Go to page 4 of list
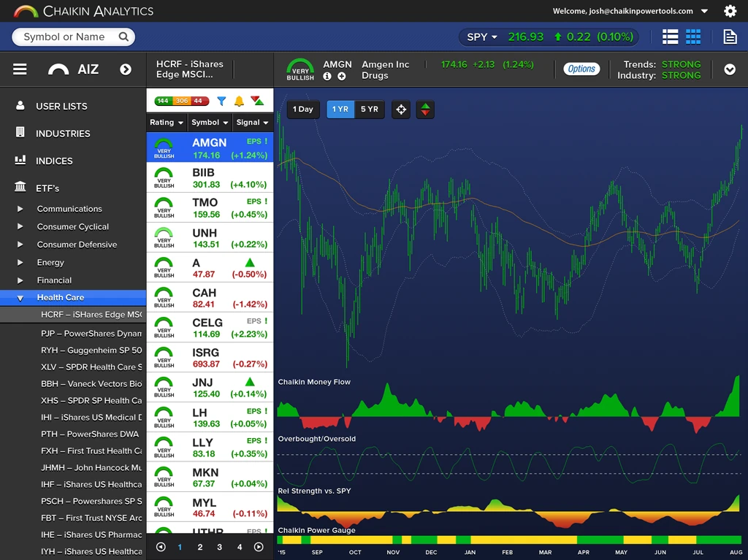Screen dimensions: 748x560 [x=240, y=547]
